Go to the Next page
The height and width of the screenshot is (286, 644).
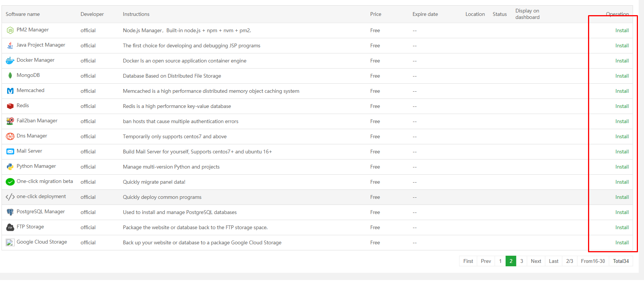(536, 261)
